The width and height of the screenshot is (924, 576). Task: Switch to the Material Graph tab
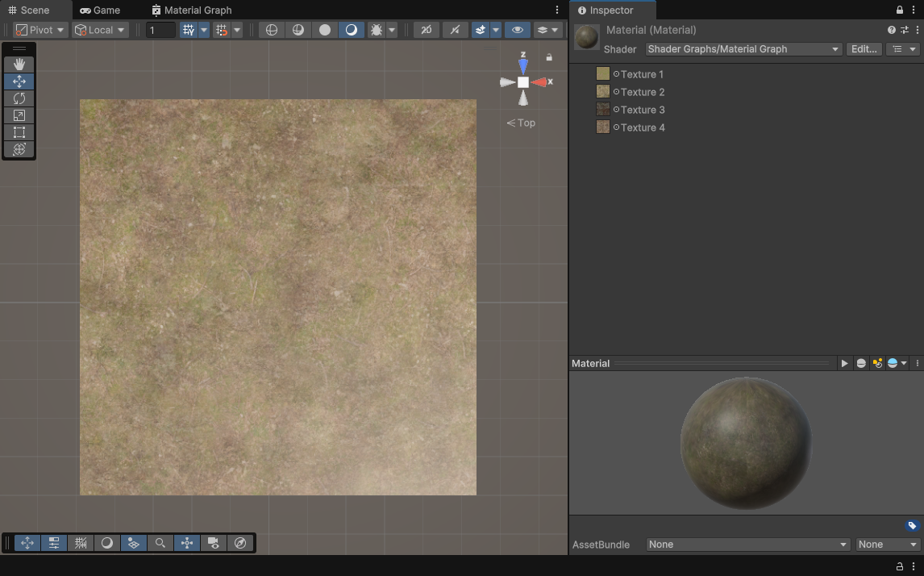(x=192, y=10)
